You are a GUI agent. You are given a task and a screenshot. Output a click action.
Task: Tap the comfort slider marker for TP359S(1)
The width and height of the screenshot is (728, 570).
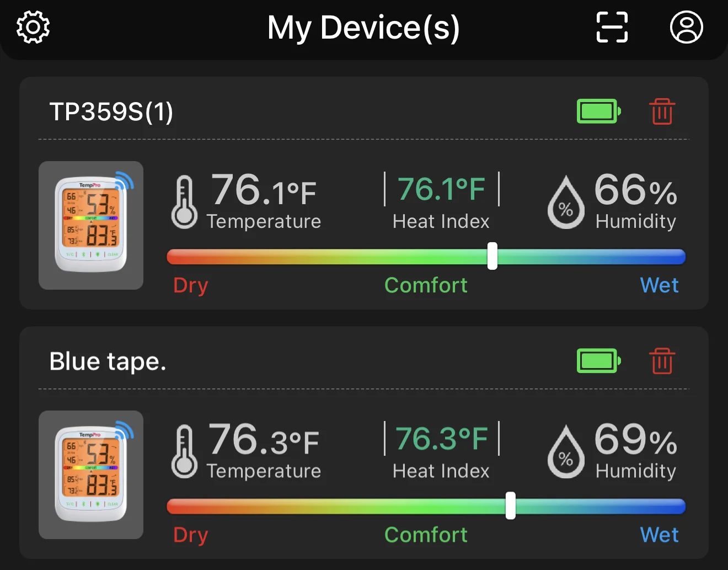click(493, 256)
